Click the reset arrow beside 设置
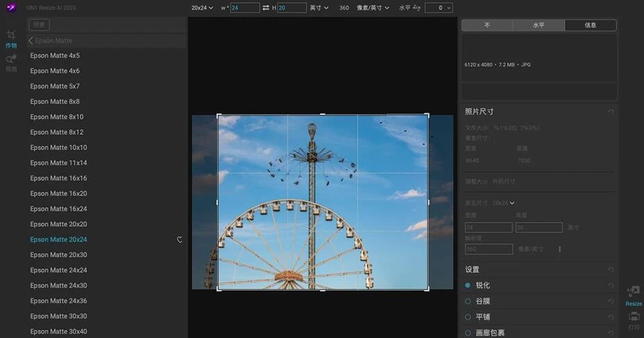This screenshot has height=338, width=644. (x=611, y=270)
